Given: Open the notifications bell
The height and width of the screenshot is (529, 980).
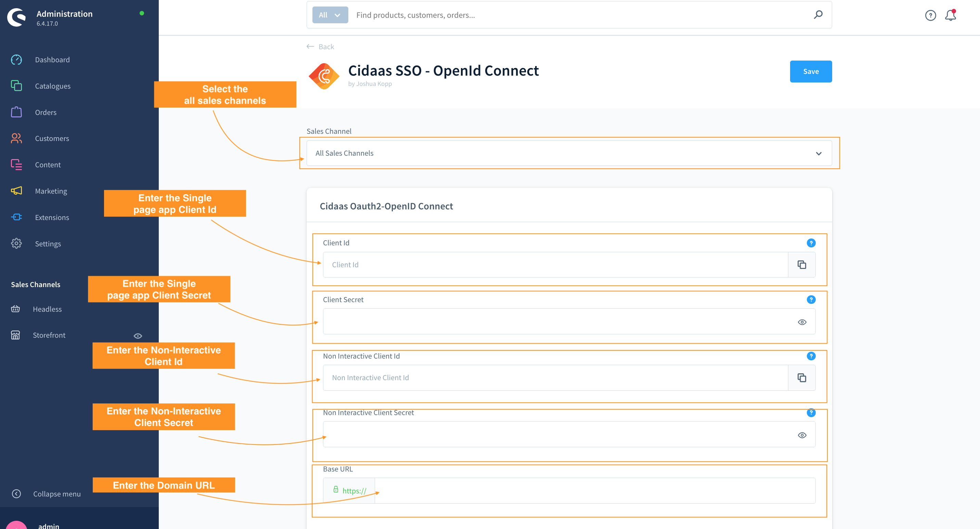Looking at the screenshot, I should [x=950, y=15].
